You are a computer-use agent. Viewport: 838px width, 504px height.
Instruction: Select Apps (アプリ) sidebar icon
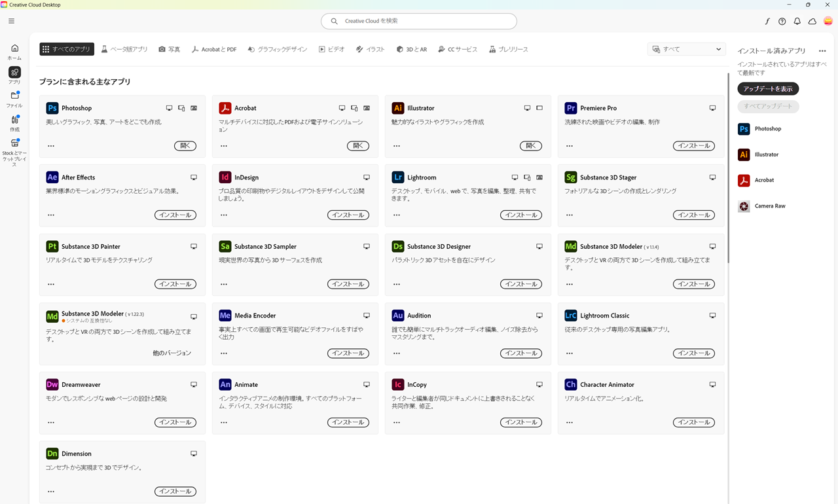[x=14, y=75]
